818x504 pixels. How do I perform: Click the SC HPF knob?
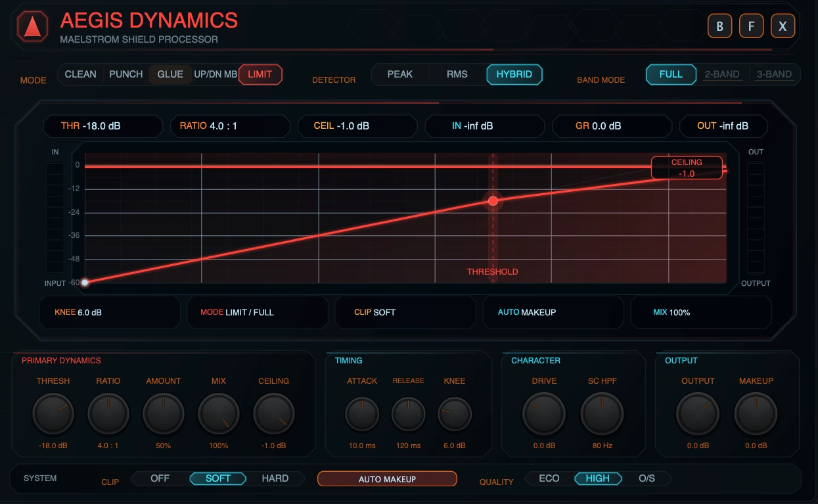click(x=601, y=414)
